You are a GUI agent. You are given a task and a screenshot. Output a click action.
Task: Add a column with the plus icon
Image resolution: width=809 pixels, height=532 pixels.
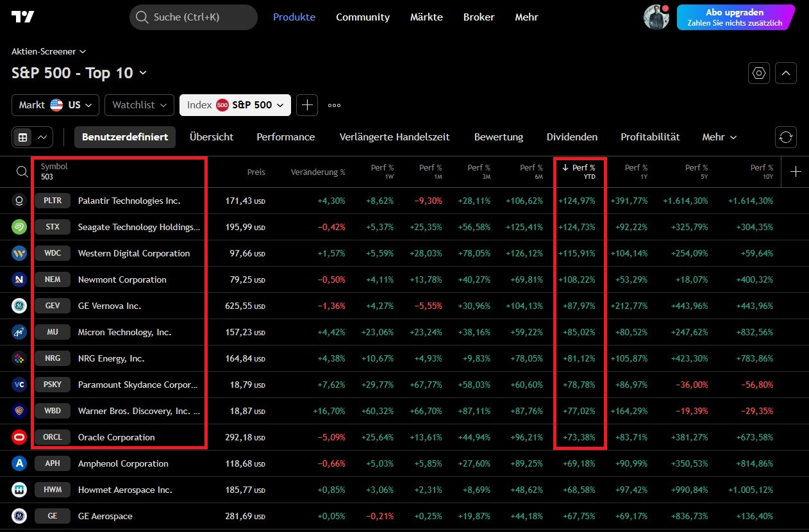pos(796,171)
